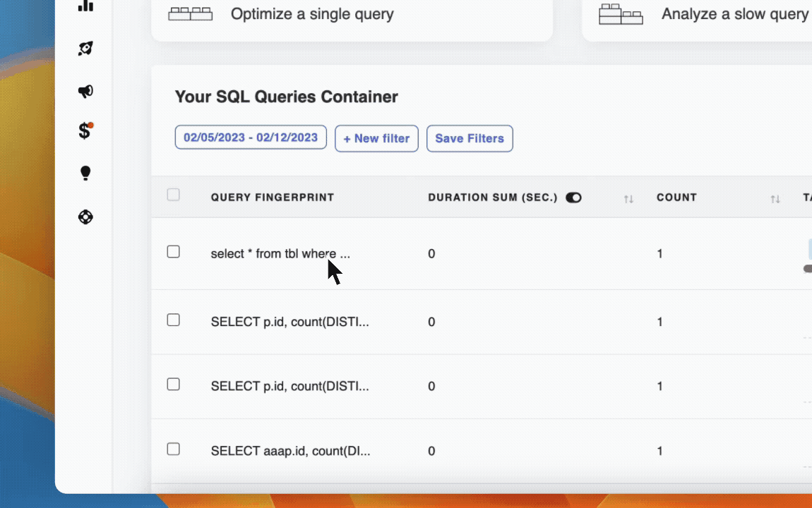Open the megaphone announcements icon
The image size is (812, 508).
[x=85, y=91]
